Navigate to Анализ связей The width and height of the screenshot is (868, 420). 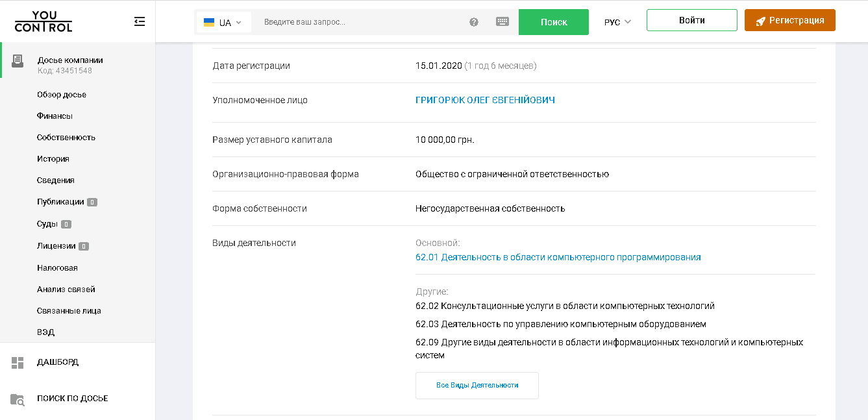(x=66, y=289)
